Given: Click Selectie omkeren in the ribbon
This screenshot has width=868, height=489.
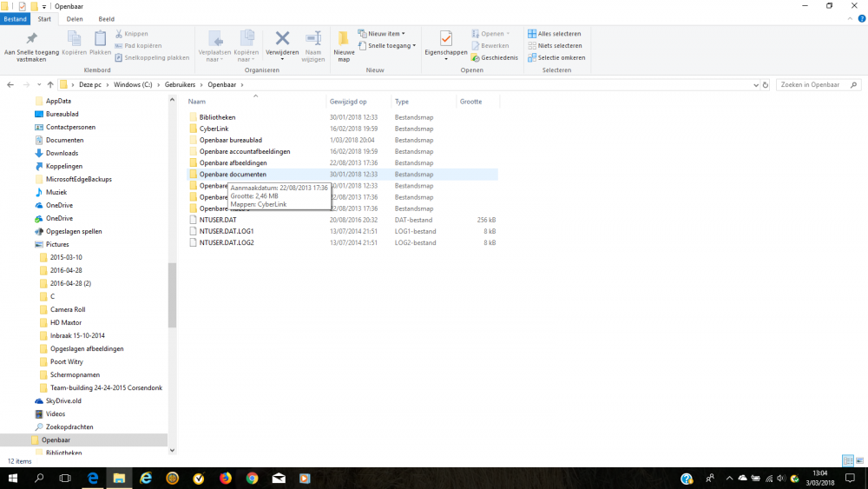Looking at the screenshot, I should [x=556, y=57].
